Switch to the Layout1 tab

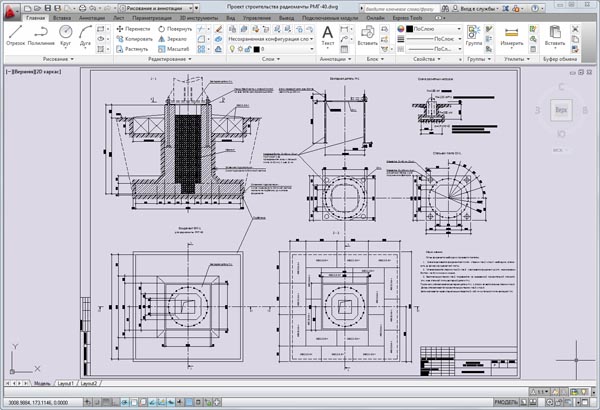[66, 383]
